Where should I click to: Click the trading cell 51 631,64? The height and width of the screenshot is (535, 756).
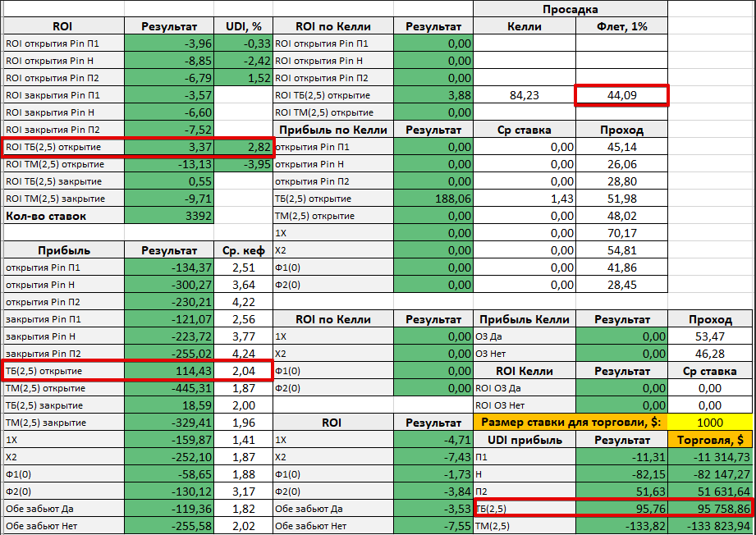tap(710, 492)
